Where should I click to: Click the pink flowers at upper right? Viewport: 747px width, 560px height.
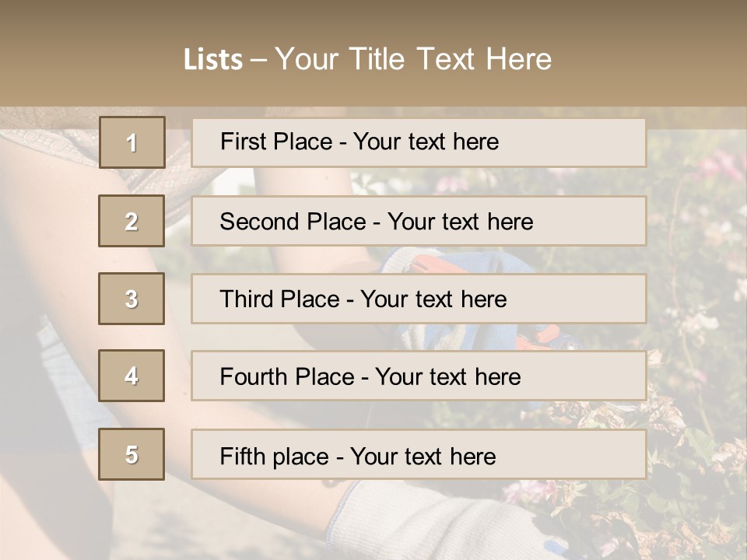[720, 165]
